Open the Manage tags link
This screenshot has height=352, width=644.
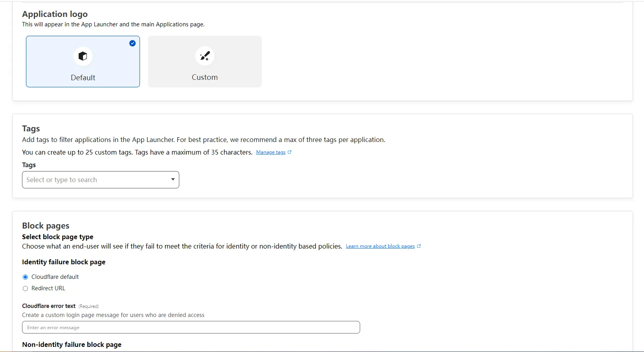point(270,152)
